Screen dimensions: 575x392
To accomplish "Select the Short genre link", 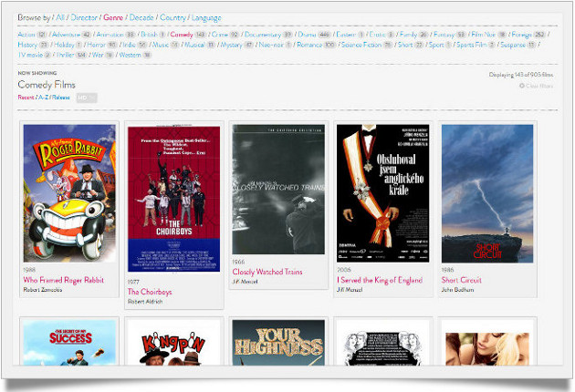I will tap(405, 45).
